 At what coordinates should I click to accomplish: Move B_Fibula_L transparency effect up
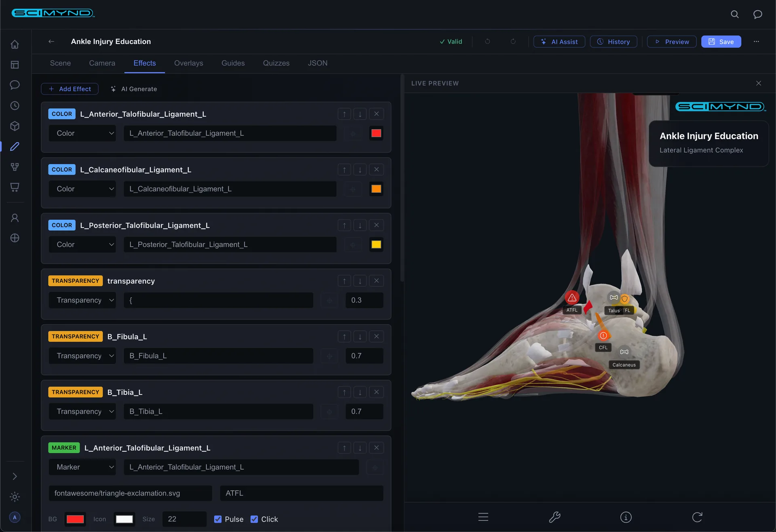coord(344,336)
